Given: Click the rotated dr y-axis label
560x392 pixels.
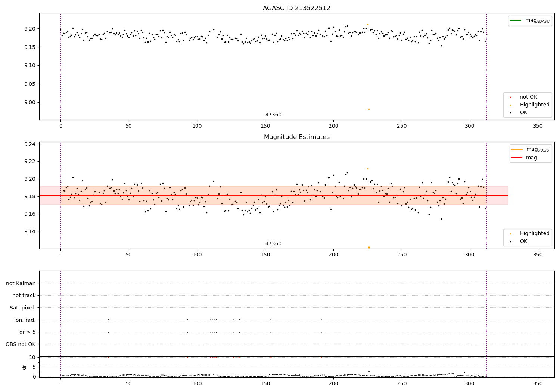Looking at the screenshot, I should coord(24,367).
